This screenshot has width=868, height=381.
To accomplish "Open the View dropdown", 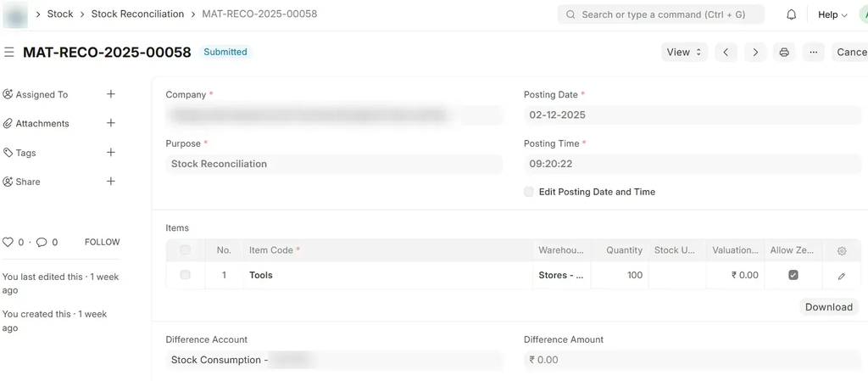I will pos(684,52).
